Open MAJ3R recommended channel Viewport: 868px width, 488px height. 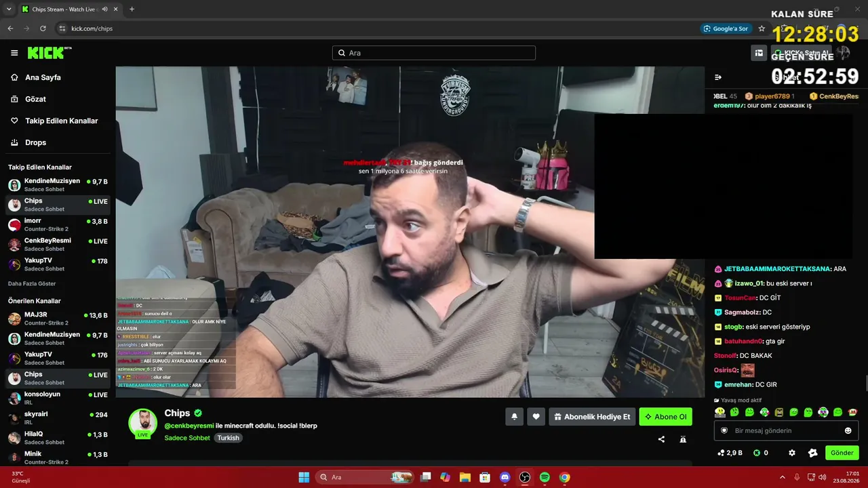tap(58, 319)
